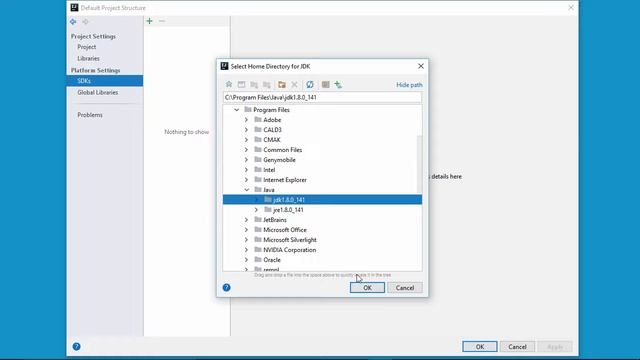Click Cancel in Default Project Structure window
Screen dimensions: 640x360
point(517,347)
